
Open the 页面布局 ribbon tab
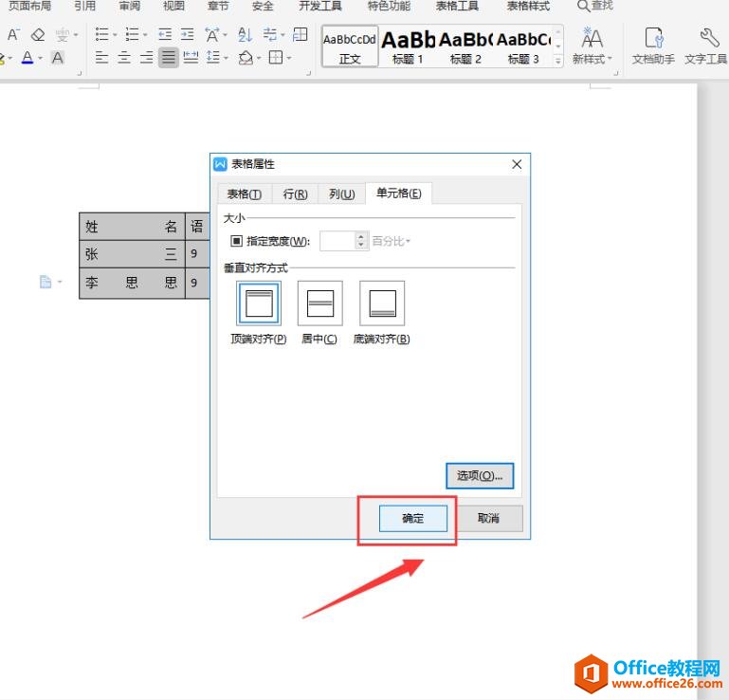[x=30, y=6]
